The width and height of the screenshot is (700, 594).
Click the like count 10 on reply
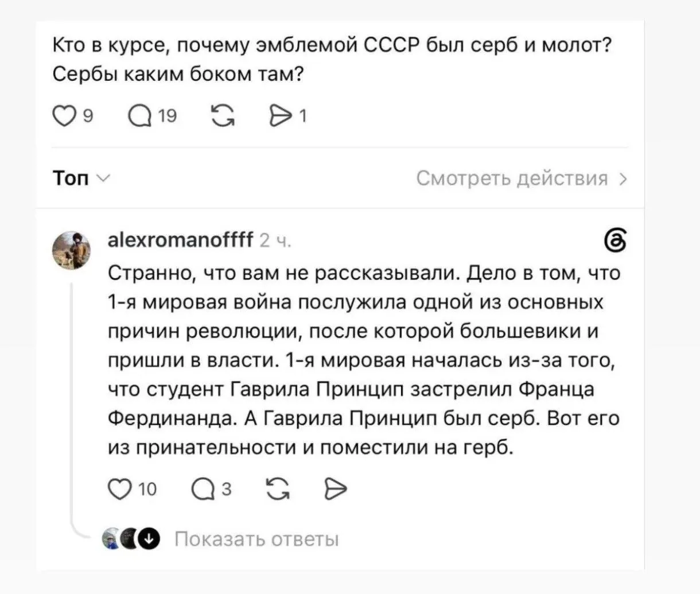pos(147,489)
